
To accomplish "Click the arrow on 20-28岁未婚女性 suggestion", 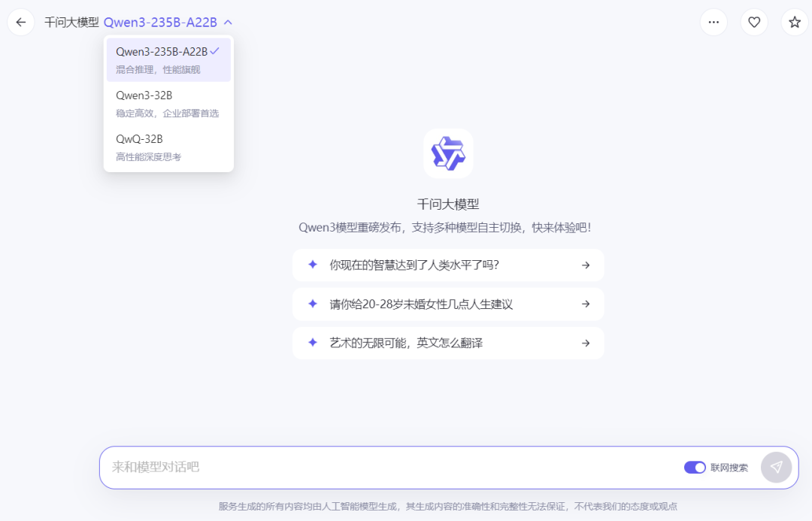I will 586,304.
